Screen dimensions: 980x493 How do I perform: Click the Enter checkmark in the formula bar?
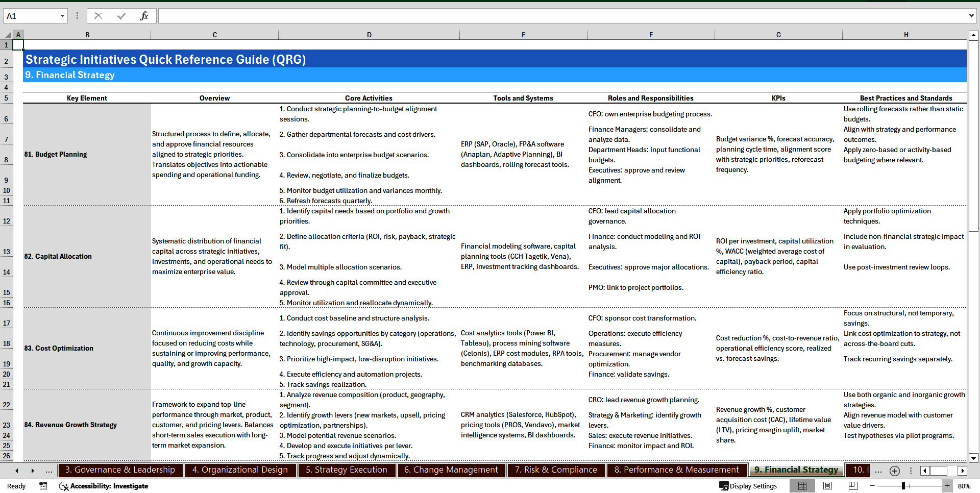[x=121, y=15]
